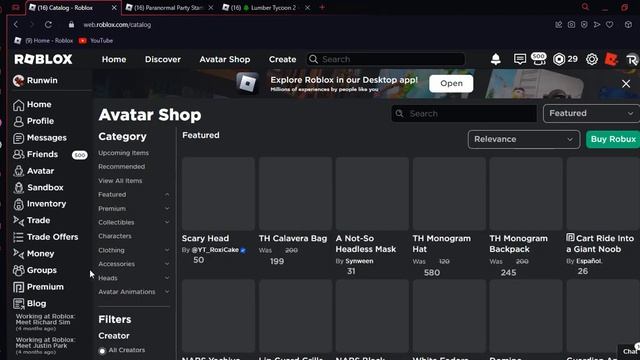
Task: Click the Premium icon in sidebar
Action: (18, 287)
